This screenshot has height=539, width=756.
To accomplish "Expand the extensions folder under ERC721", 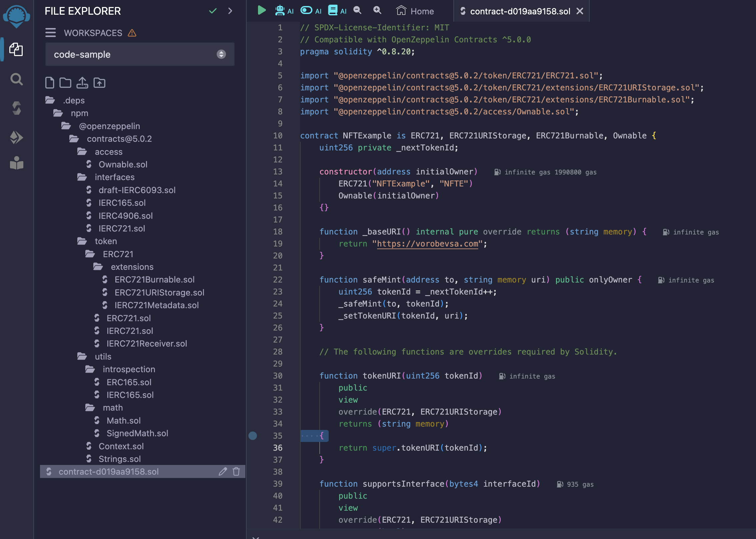I will coord(132,266).
